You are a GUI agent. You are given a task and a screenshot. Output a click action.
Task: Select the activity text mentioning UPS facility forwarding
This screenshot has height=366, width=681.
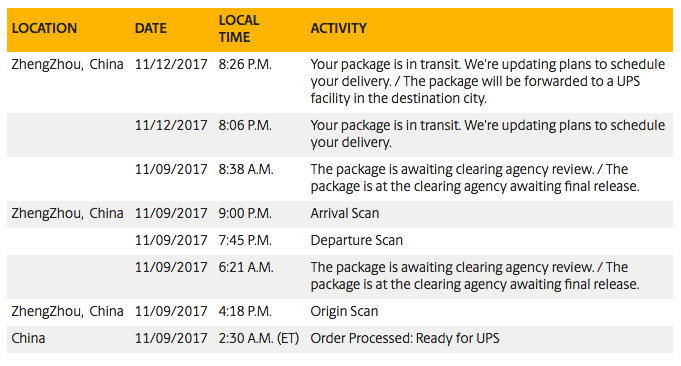pos(487,81)
